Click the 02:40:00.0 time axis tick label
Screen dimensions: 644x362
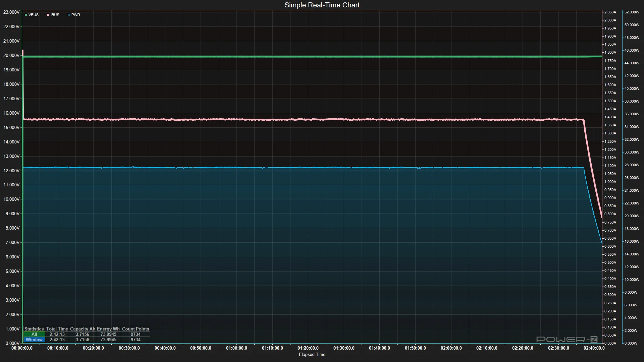pyautogui.click(x=594, y=348)
